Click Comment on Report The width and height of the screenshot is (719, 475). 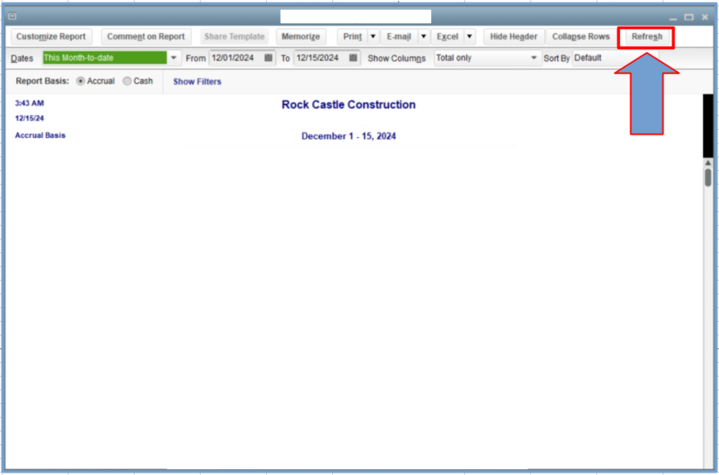click(x=146, y=36)
